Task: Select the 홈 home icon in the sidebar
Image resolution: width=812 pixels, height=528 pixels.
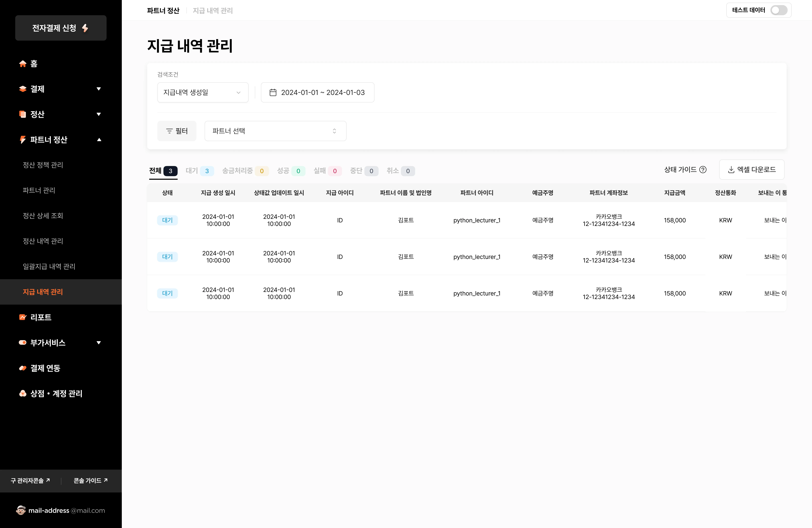Action: (22, 64)
